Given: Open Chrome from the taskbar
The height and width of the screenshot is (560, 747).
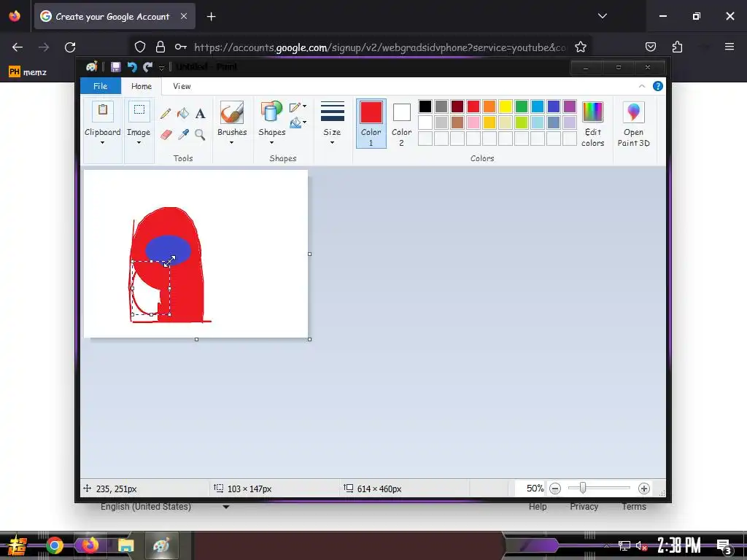Looking at the screenshot, I should click(55, 545).
